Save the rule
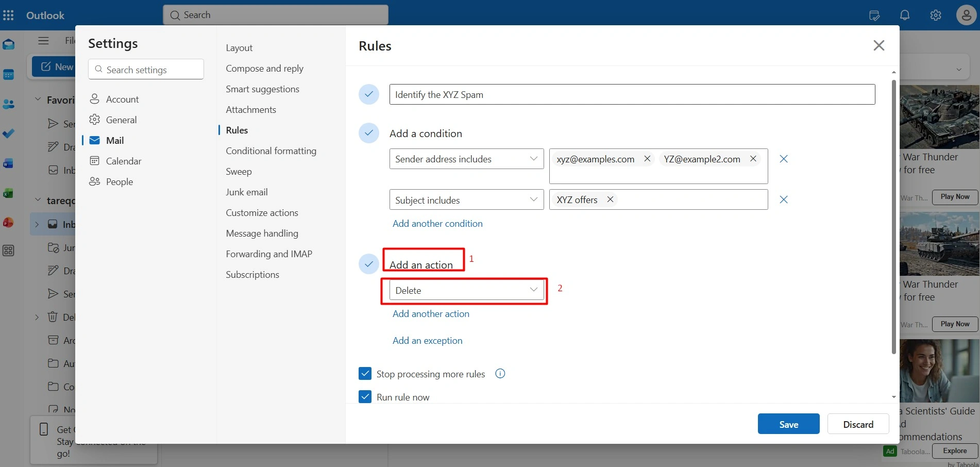 point(788,424)
